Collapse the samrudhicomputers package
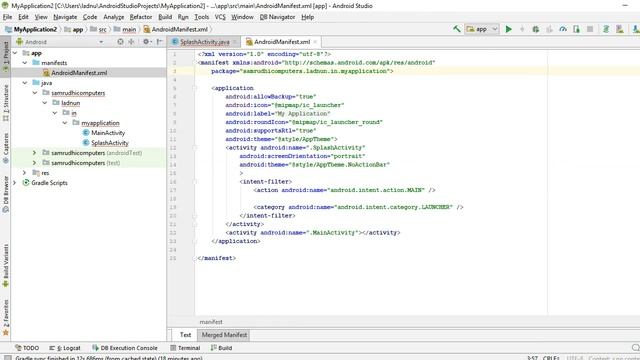Screen dimensions: 640x360 click(x=35, y=93)
